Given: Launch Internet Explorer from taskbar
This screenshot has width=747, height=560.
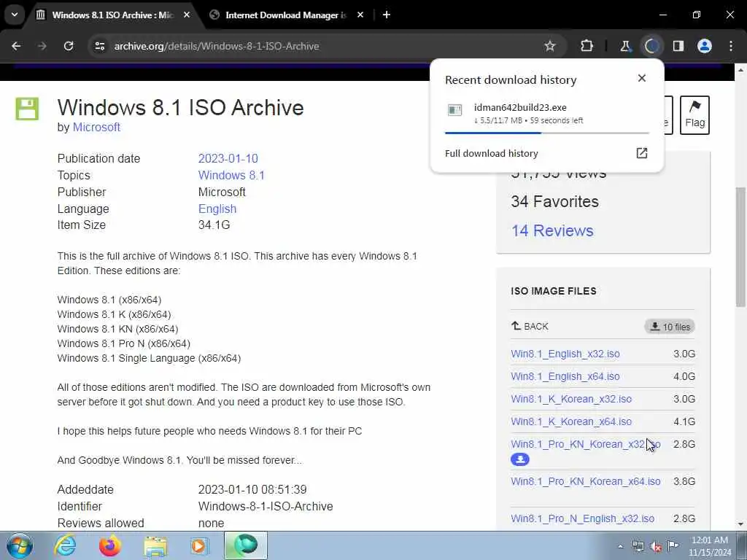Looking at the screenshot, I should pos(65,545).
